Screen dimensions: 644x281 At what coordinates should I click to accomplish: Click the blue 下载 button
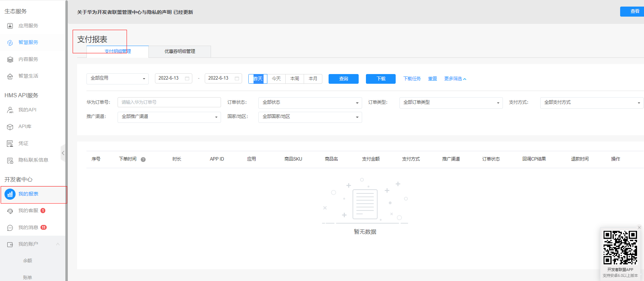381,79
